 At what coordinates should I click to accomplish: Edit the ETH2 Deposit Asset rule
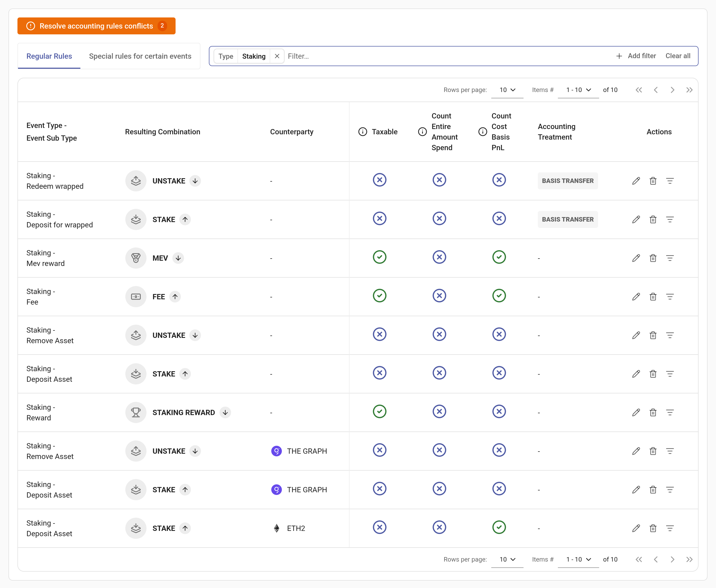point(636,529)
